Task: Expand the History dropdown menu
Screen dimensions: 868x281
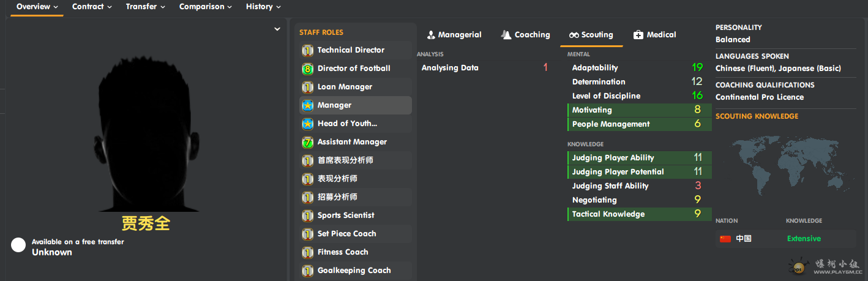Action: pyautogui.click(x=264, y=7)
